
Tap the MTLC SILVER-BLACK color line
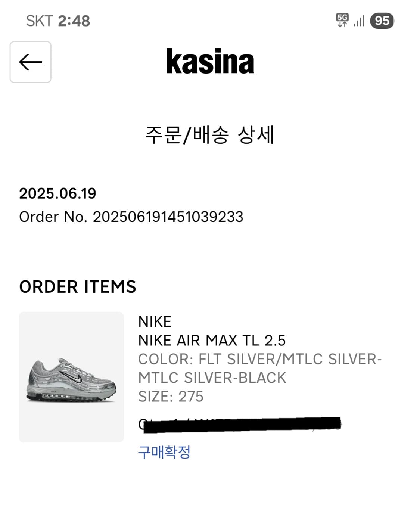[212, 378]
